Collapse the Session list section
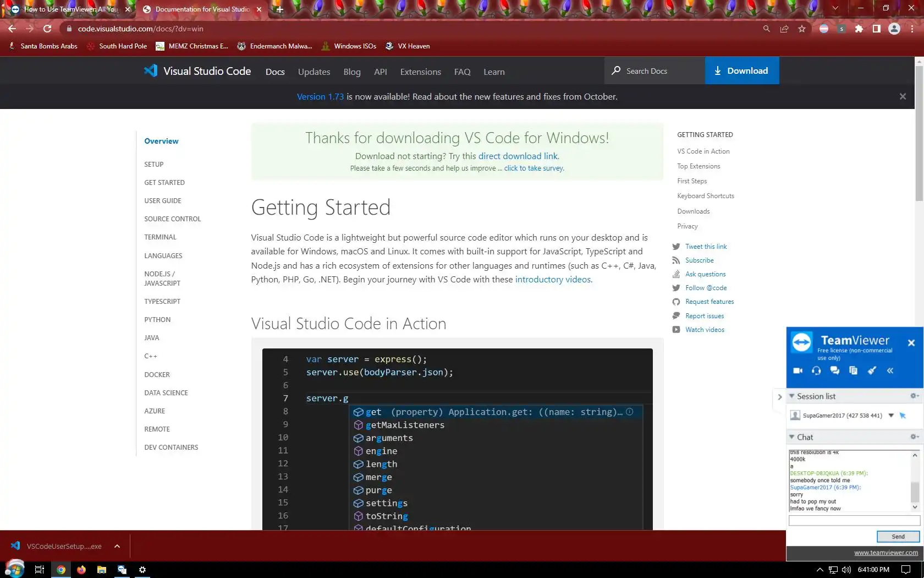The height and width of the screenshot is (578, 924). tap(791, 396)
